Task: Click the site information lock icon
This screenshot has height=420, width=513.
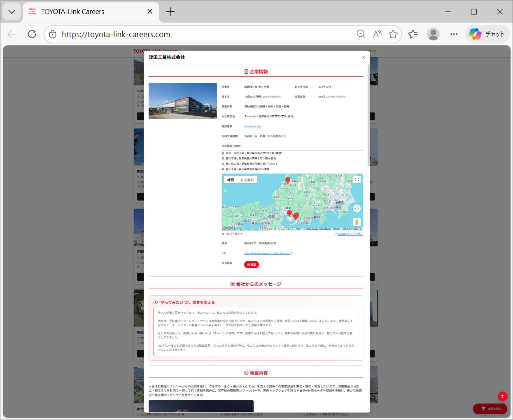Action: (53, 34)
